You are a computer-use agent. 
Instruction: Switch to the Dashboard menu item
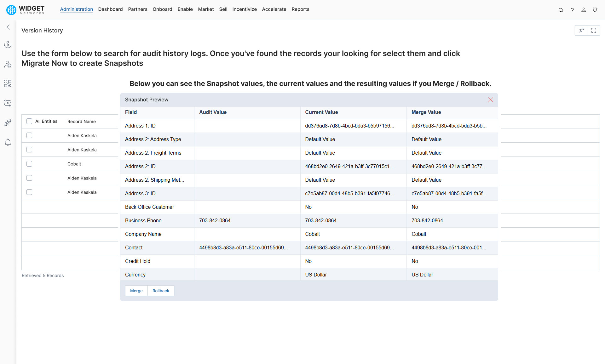(x=110, y=9)
